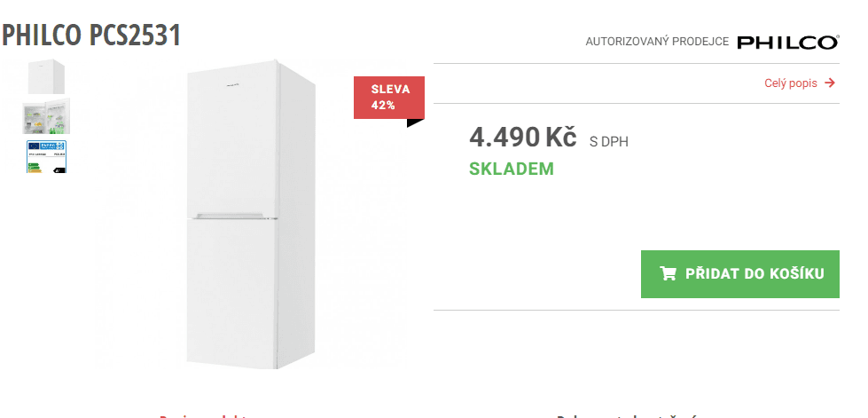Click the 4.490 Kč price
The image size is (868, 418).
522,138
